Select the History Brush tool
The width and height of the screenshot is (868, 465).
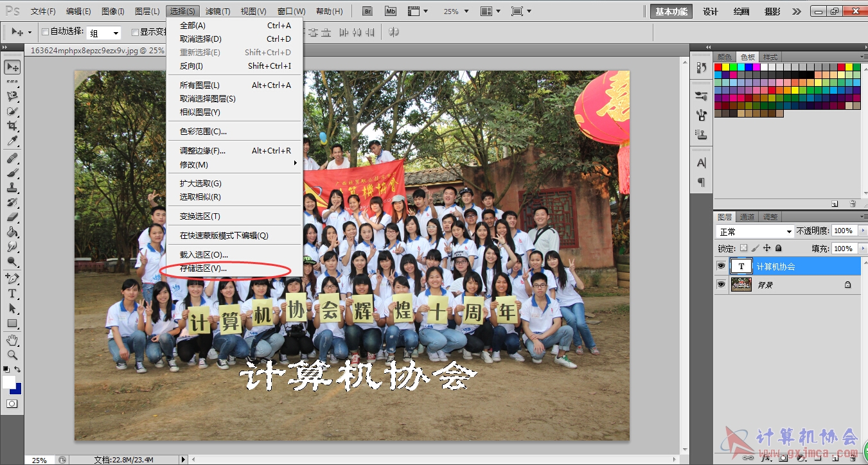click(x=12, y=202)
